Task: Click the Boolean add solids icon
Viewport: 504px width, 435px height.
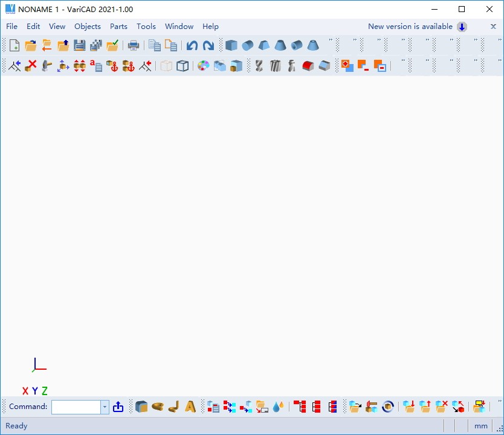Action: (347, 66)
